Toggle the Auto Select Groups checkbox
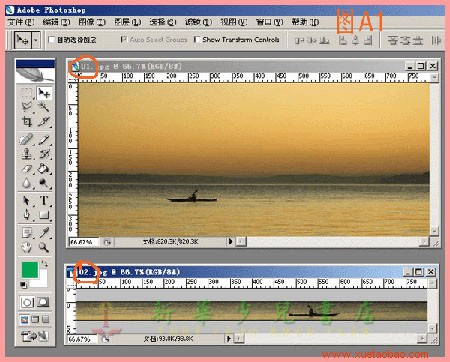The width and height of the screenshot is (450, 362). tap(124, 39)
